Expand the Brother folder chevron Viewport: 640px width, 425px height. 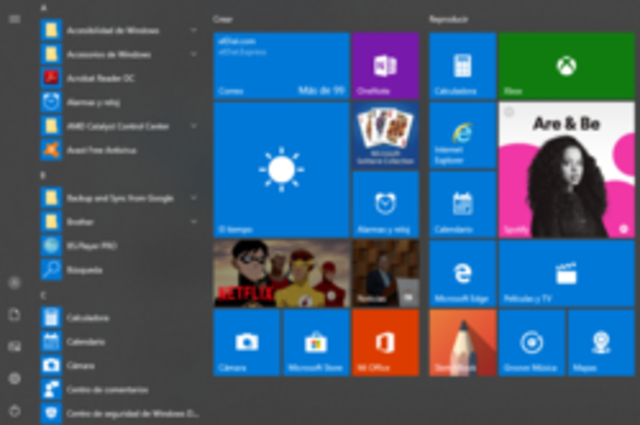[194, 222]
